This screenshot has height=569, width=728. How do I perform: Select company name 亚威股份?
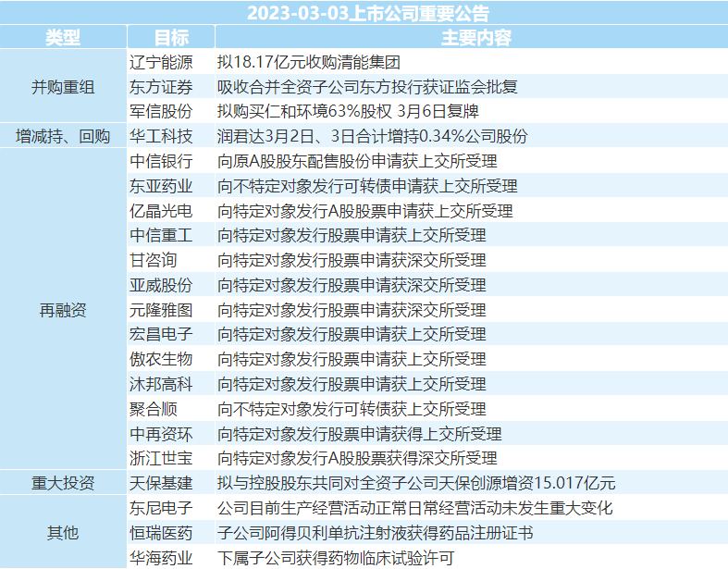click(161, 285)
